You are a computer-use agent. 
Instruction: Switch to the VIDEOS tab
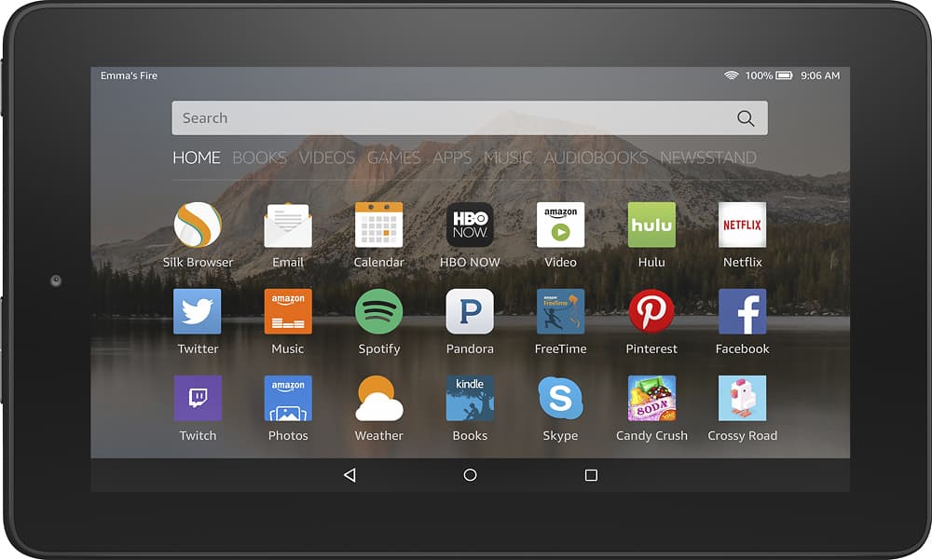click(326, 157)
